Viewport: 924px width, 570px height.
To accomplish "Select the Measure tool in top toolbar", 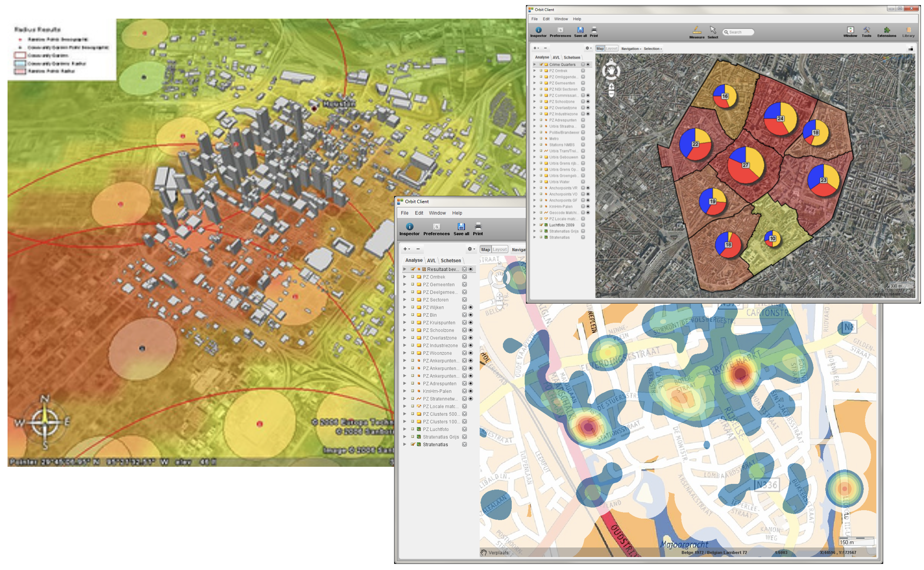I will (x=697, y=31).
